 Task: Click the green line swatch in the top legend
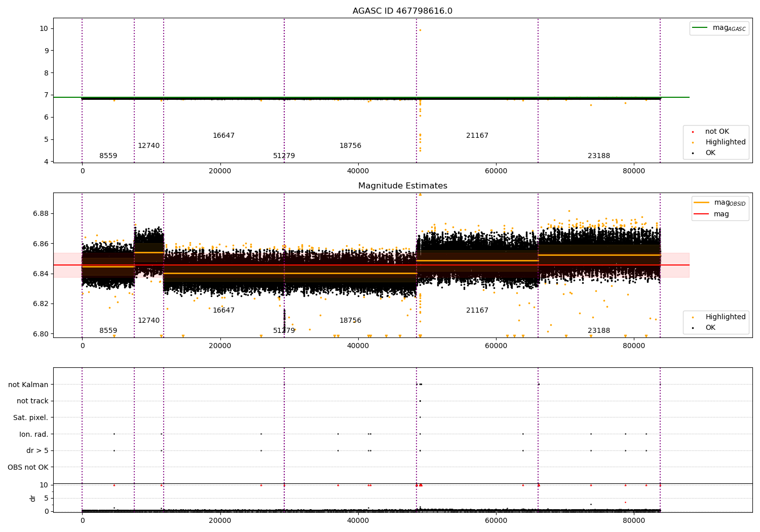[x=700, y=27]
